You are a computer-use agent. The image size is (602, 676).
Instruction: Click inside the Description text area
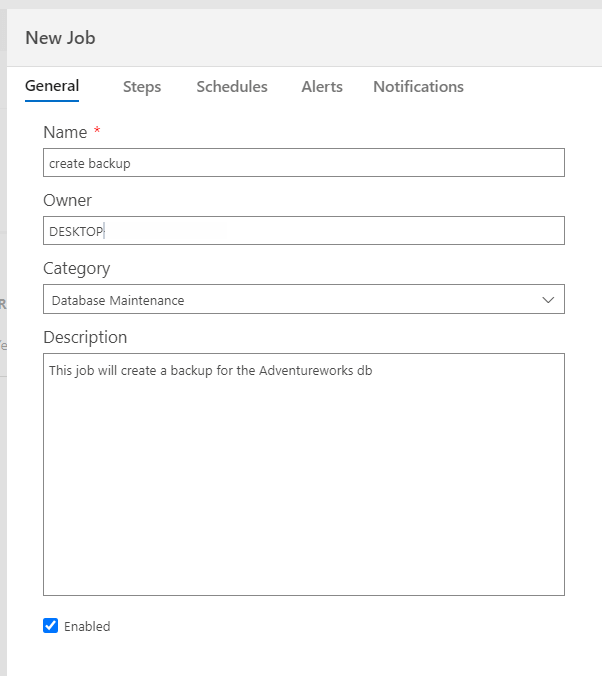point(303,480)
